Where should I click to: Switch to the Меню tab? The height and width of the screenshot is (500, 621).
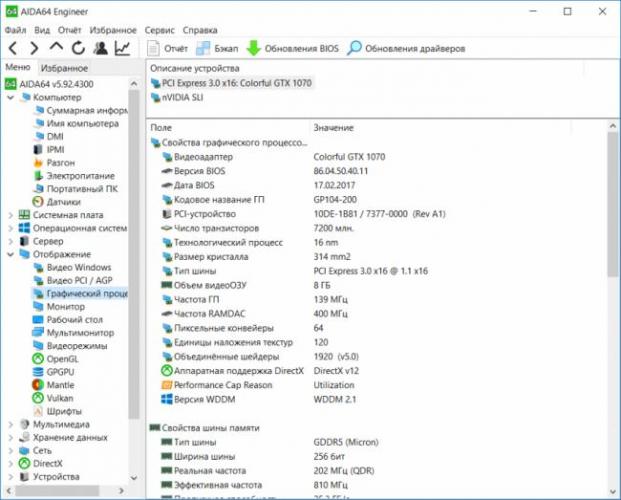[x=18, y=67]
